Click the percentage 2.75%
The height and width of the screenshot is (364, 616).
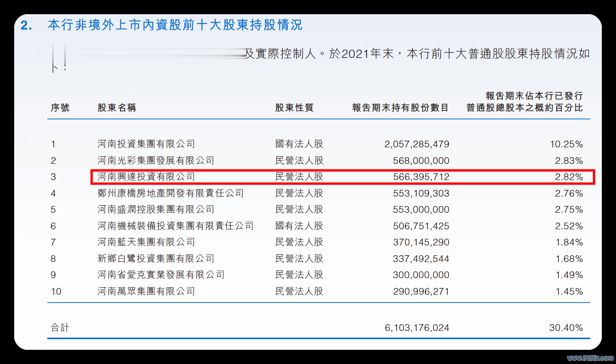coord(569,210)
